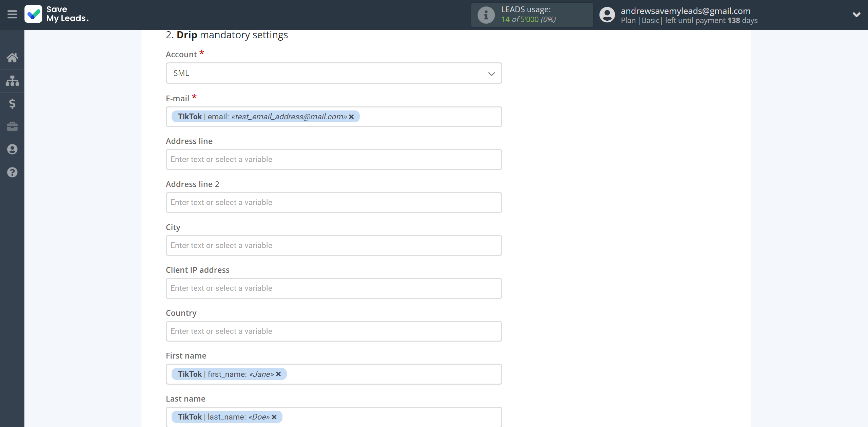
Task: Open the Account SML dropdown
Action: tap(334, 73)
